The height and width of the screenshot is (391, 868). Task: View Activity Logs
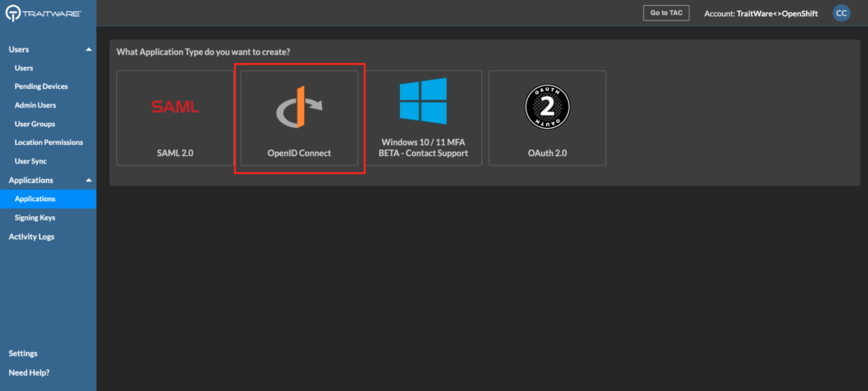click(x=31, y=237)
